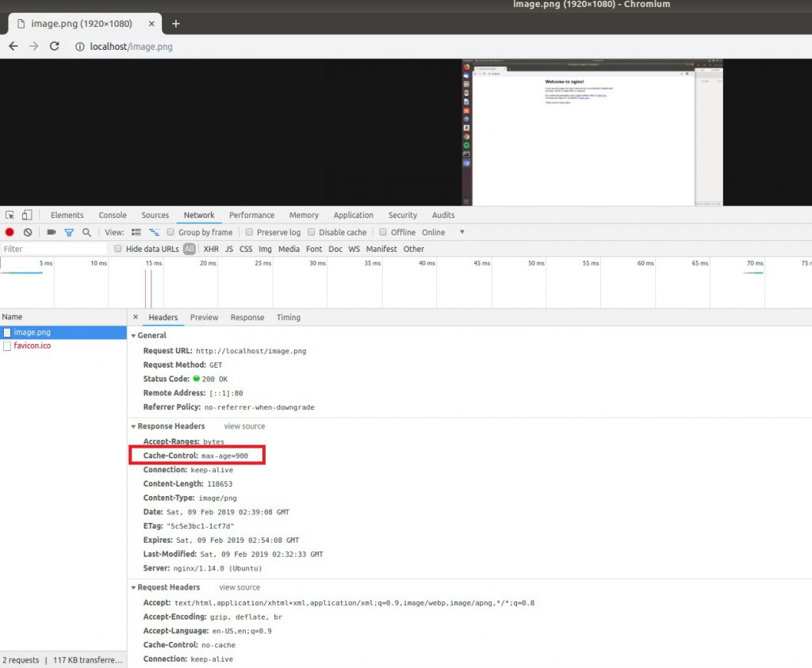View source of Request Headers

(x=239, y=588)
